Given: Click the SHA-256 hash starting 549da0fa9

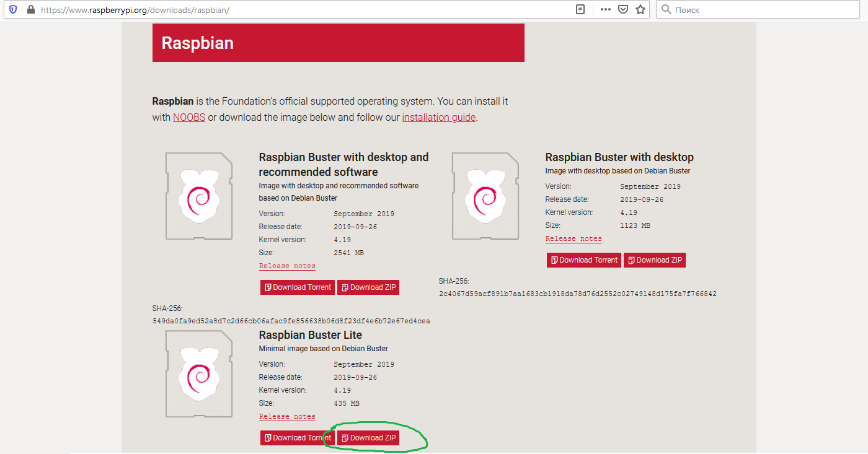Looking at the screenshot, I should pyautogui.click(x=291, y=321).
